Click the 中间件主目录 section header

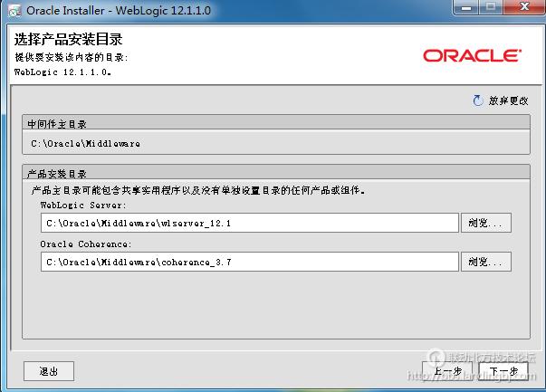pos(276,123)
